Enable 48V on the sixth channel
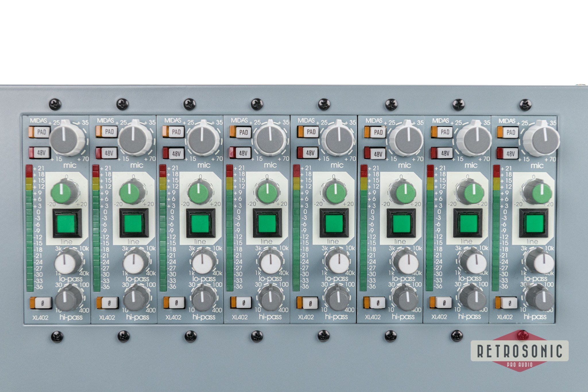588x392 pixels. click(x=375, y=153)
